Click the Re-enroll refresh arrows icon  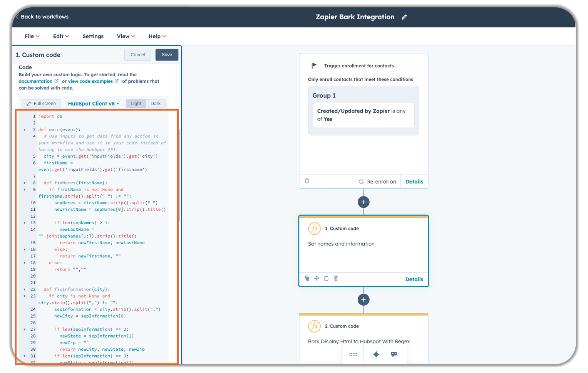click(x=361, y=181)
